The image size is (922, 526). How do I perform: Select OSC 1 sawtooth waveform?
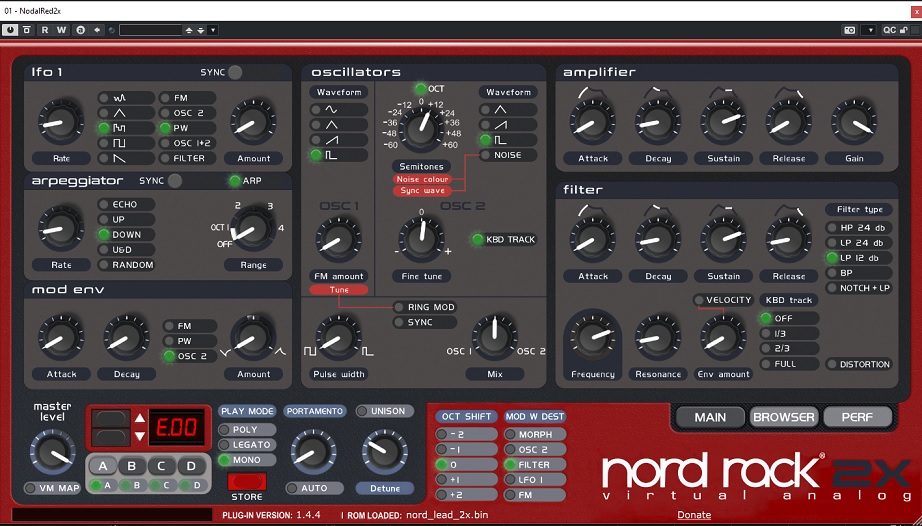(339, 140)
